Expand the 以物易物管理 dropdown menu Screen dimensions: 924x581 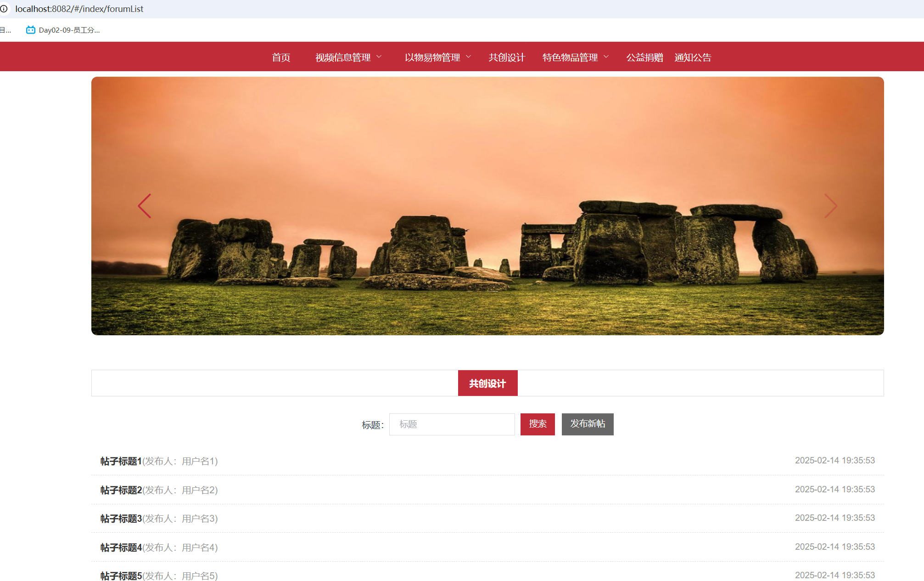tap(437, 57)
